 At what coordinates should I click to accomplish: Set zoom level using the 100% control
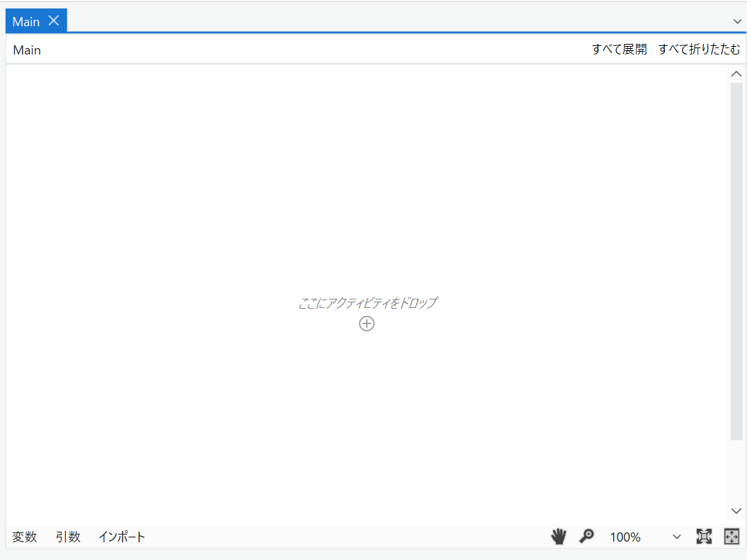point(624,537)
